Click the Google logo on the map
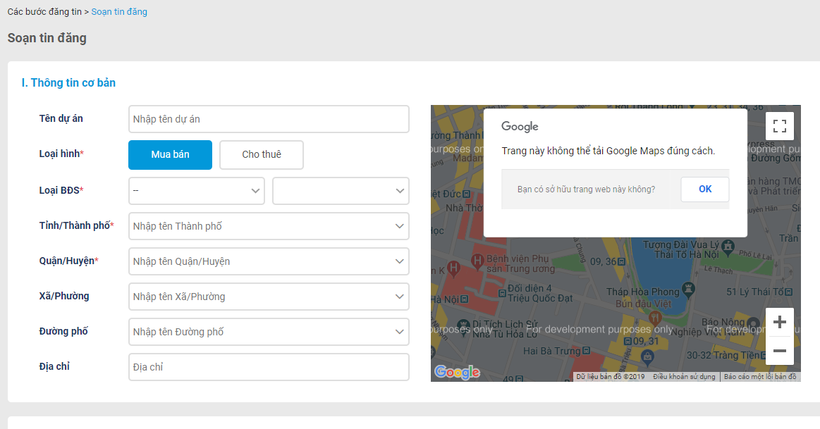The image size is (820, 429). (457, 371)
